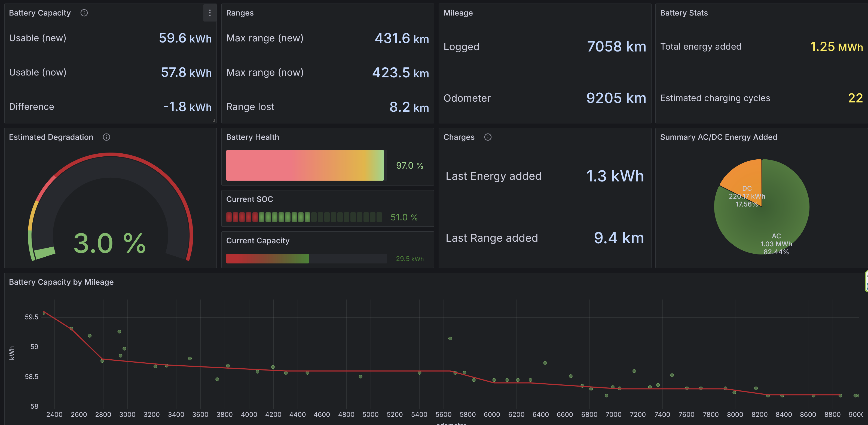This screenshot has width=868, height=425.
Task: Click the Summary AC/DC Energy Added title
Action: (x=719, y=137)
